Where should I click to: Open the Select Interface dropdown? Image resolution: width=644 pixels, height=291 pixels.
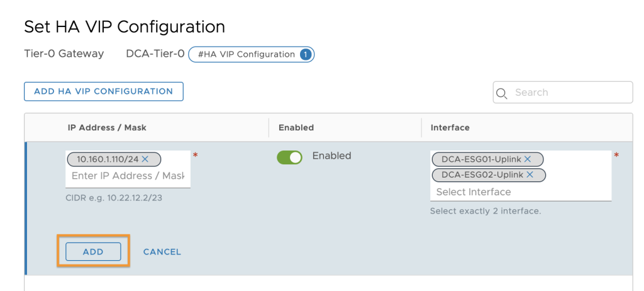(521, 192)
